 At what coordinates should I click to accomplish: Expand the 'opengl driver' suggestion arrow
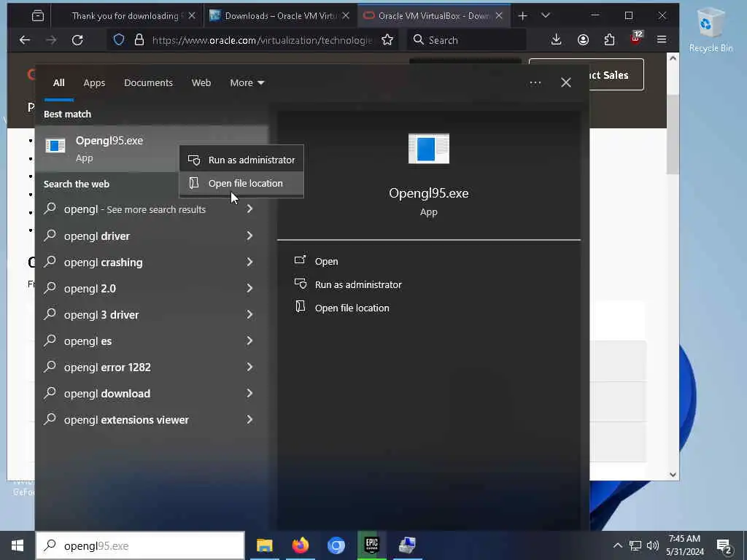249,236
